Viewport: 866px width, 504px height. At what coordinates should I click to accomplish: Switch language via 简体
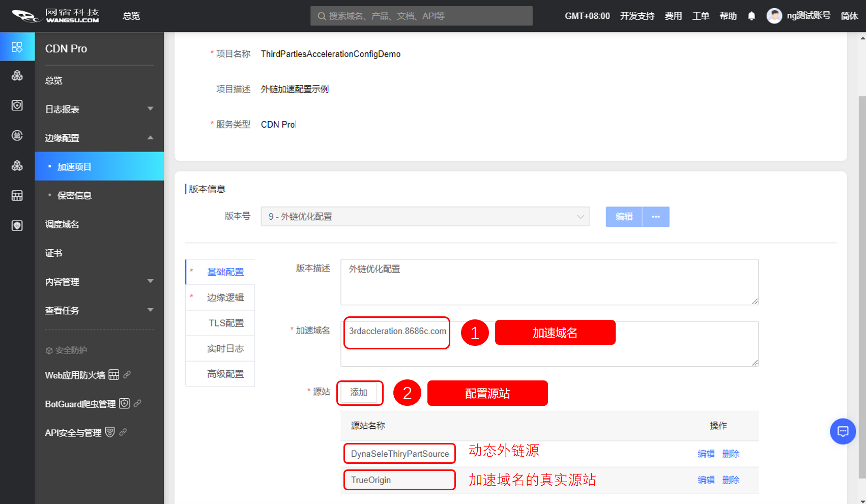[x=849, y=16]
